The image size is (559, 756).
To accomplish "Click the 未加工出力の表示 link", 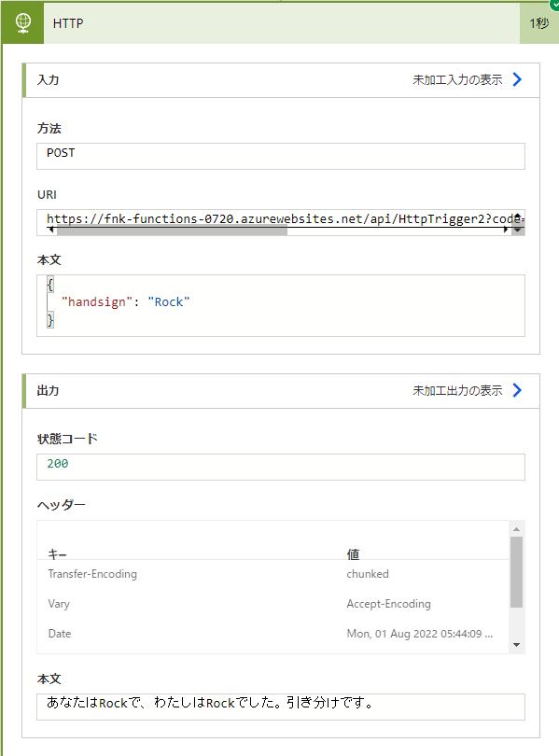I will [457, 390].
